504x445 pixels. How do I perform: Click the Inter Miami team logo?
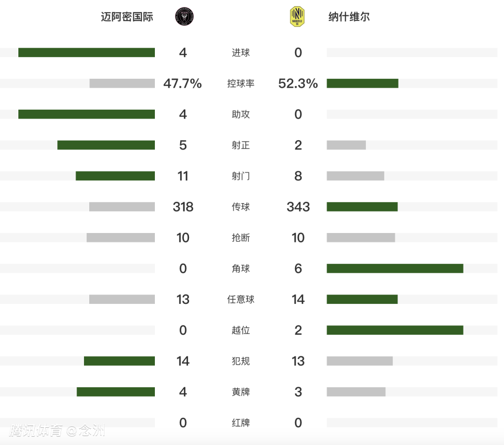point(184,17)
